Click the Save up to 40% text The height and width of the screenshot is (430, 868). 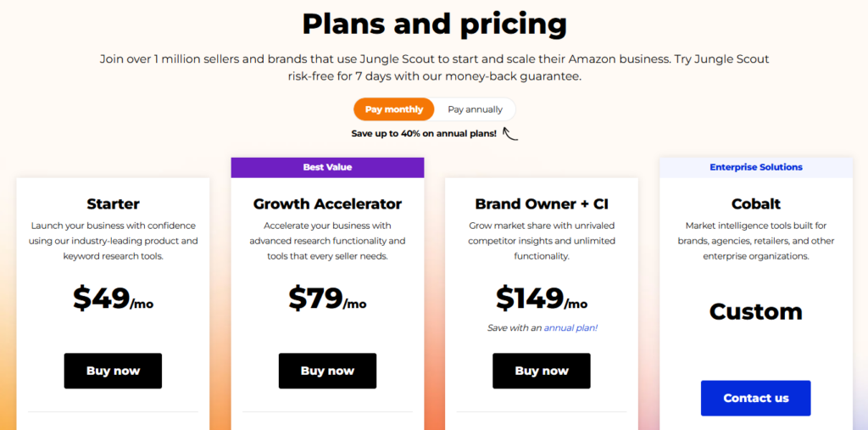424,133
